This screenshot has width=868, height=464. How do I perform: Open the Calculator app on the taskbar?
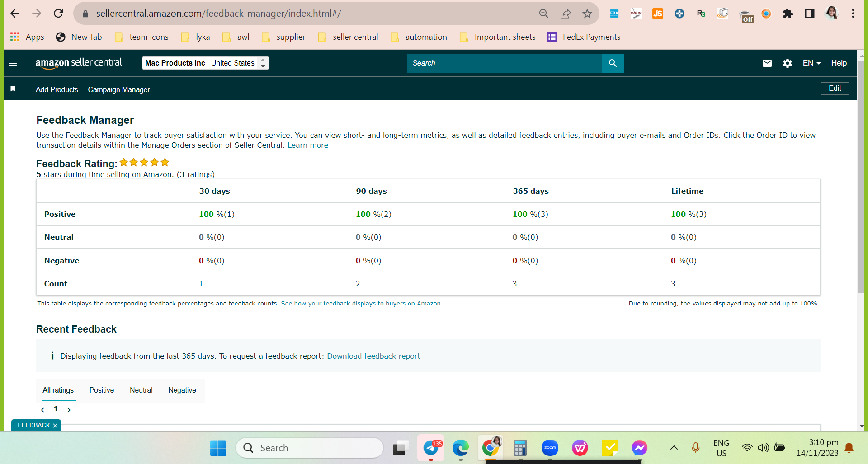(520, 448)
